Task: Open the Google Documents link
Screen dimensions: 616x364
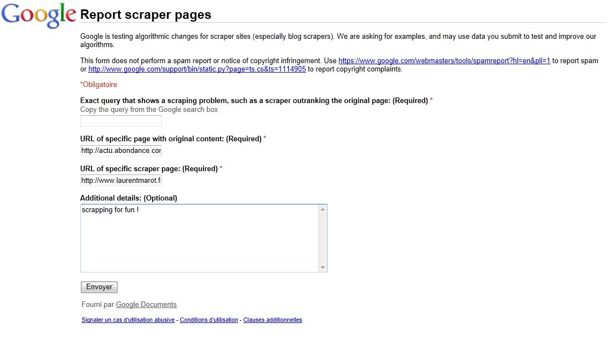Action: [146, 304]
